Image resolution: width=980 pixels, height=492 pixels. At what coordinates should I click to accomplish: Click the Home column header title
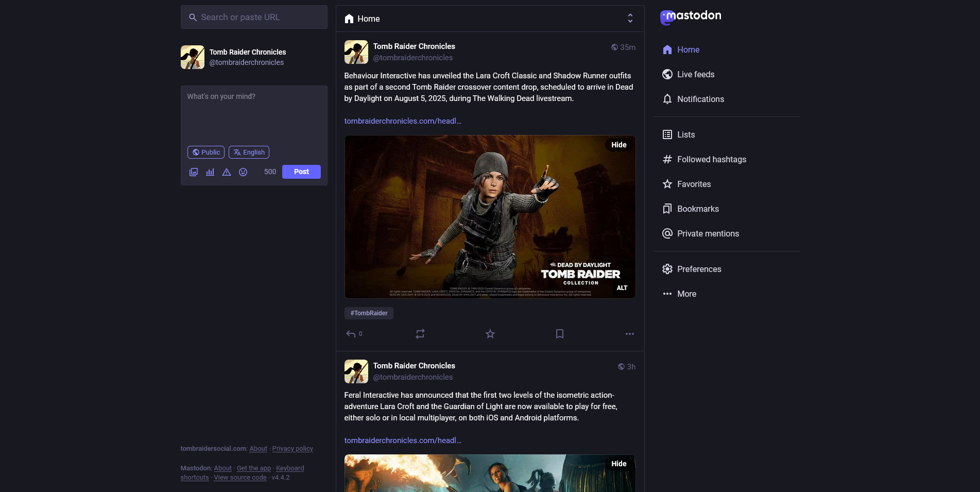coord(362,19)
